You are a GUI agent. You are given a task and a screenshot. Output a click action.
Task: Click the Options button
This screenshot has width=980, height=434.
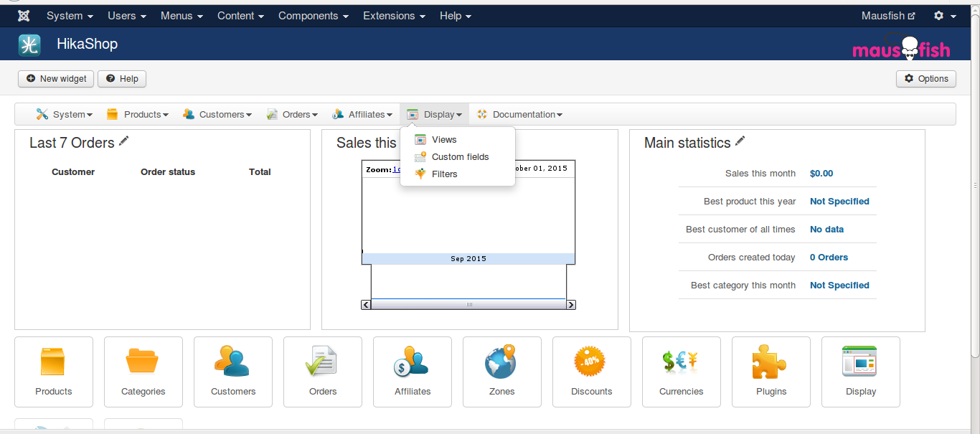(x=925, y=79)
